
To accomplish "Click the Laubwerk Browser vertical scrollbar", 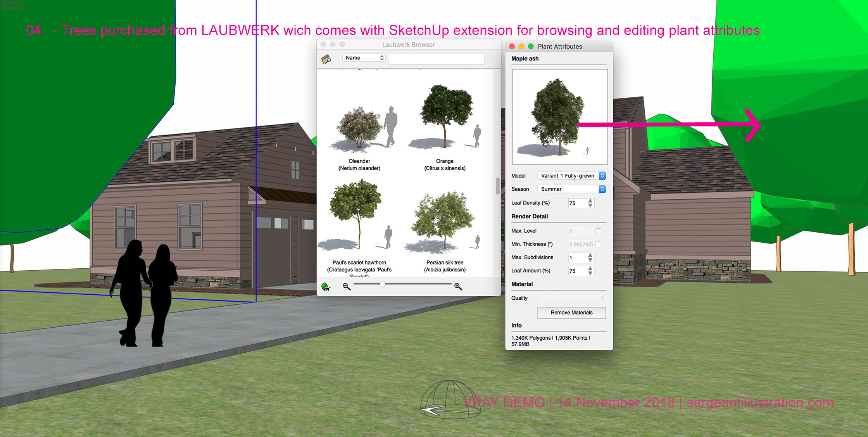I will (x=497, y=186).
